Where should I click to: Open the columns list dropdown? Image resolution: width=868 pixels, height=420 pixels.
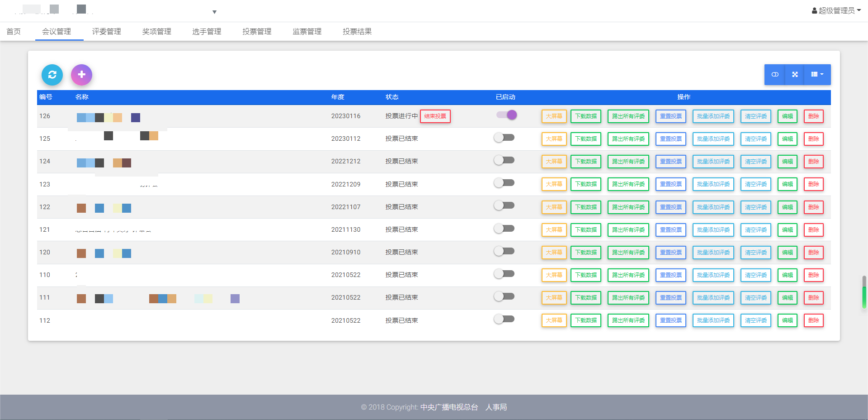tap(817, 75)
